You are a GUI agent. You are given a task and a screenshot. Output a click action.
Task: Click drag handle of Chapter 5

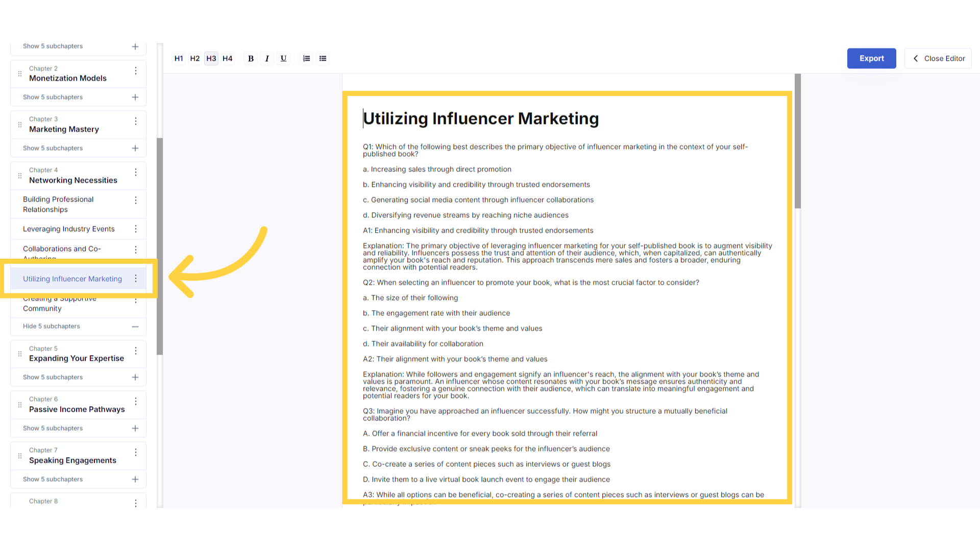[x=20, y=354]
